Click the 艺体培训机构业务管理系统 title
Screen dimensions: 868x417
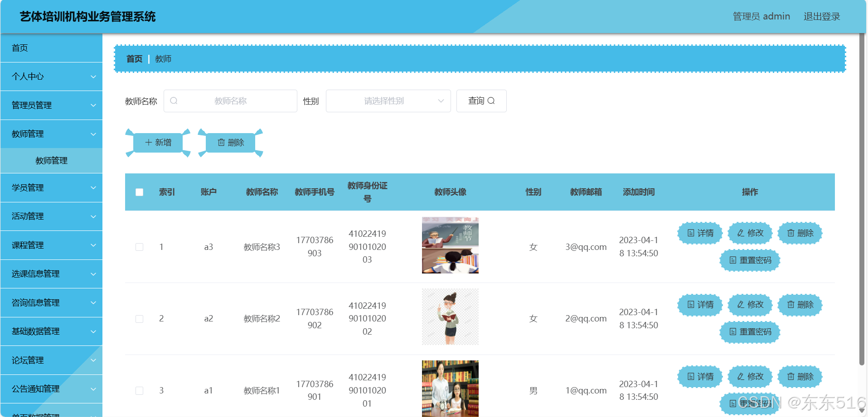(x=87, y=17)
